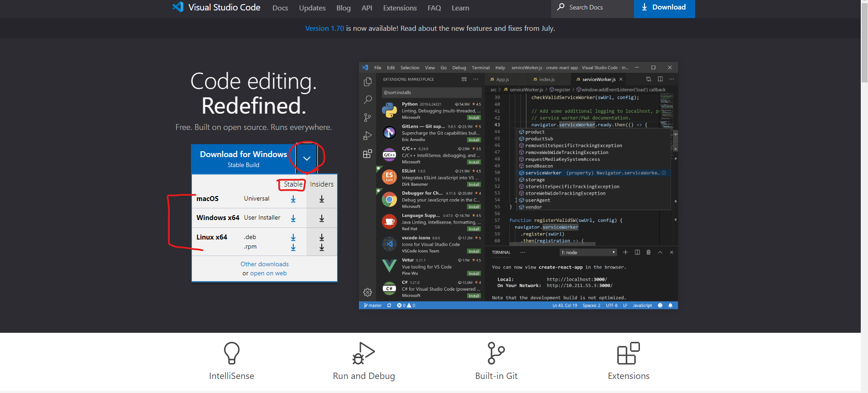Image resolution: width=868 pixels, height=393 pixels.
Task: Click the blue Download button in header
Action: [664, 8]
